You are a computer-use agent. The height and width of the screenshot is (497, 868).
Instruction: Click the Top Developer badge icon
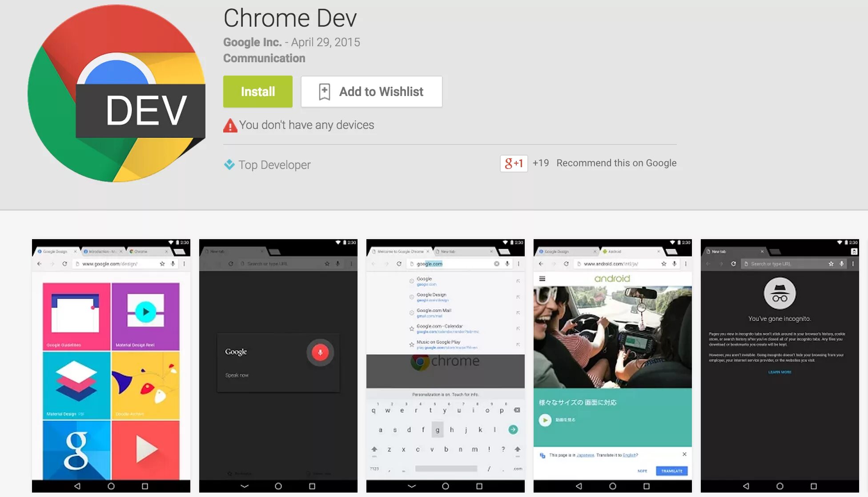pyautogui.click(x=229, y=163)
